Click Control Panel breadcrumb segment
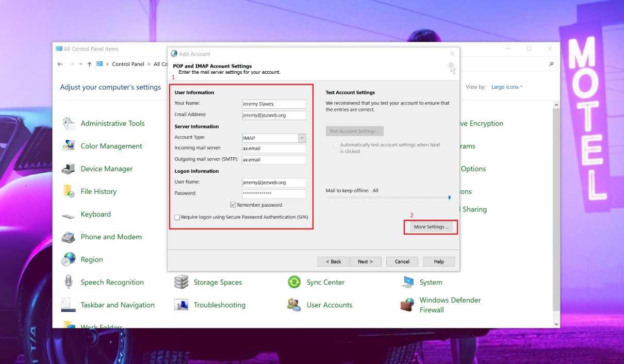 pos(128,64)
